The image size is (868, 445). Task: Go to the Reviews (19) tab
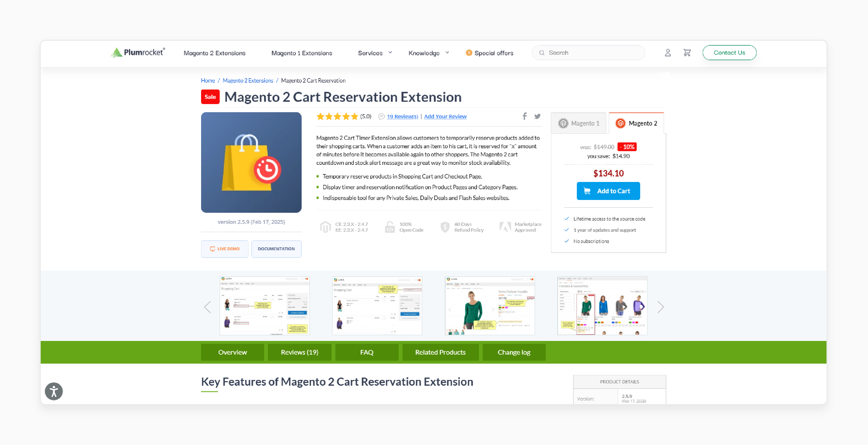[300, 352]
